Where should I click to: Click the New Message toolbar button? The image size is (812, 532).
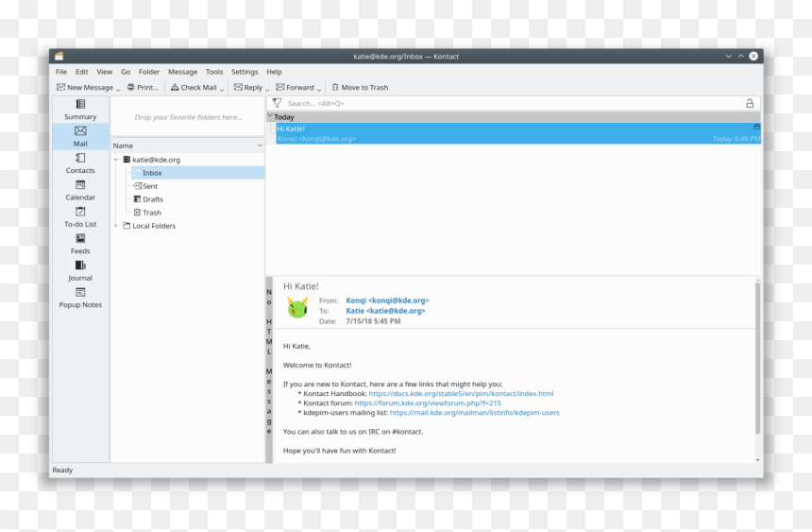85,87
